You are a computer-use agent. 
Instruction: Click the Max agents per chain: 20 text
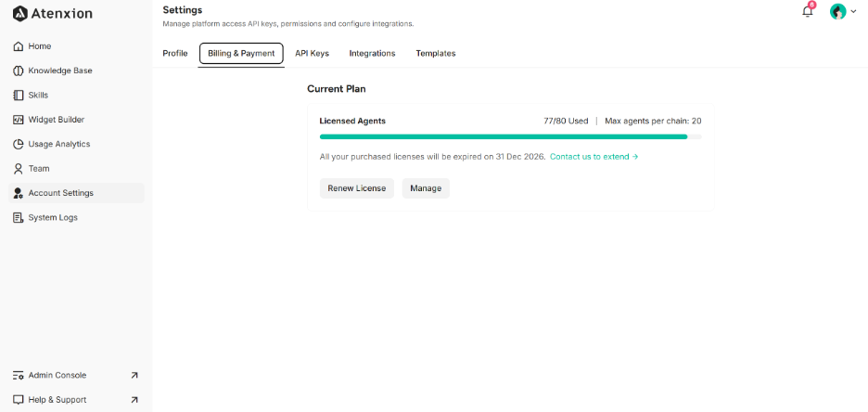[653, 121]
